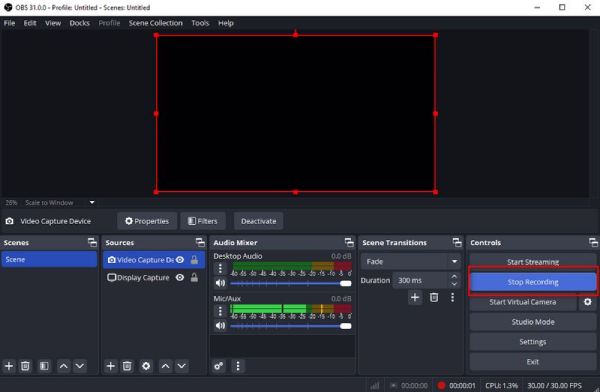
Task: Click the 30.00 / 30.00 FPS status
Action: 554,385
